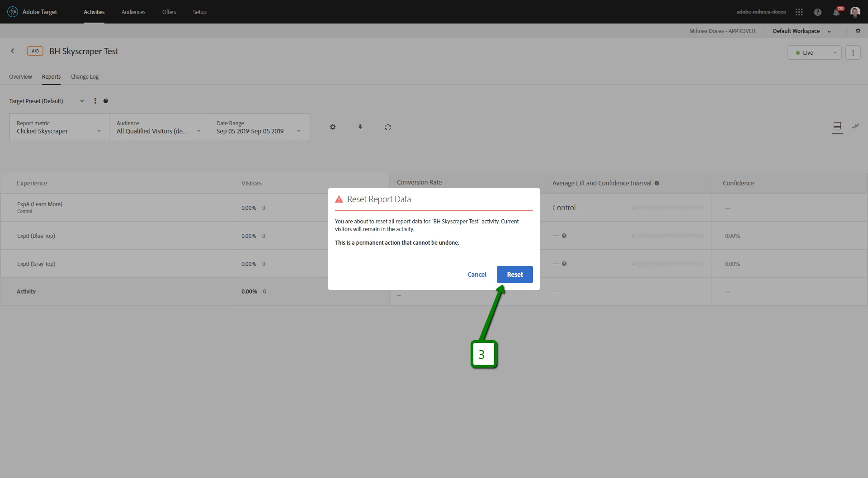Click the ExpB (Blue Top) experience name

tap(36, 236)
